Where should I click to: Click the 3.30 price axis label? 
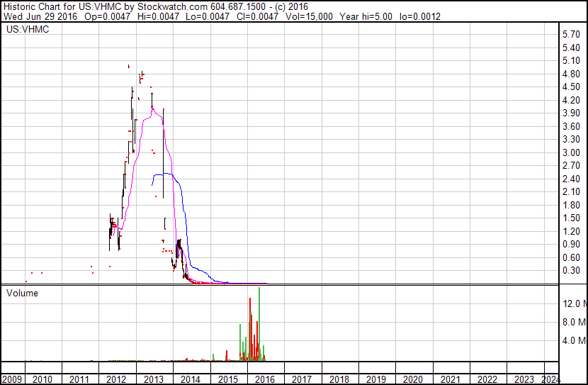pos(571,139)
